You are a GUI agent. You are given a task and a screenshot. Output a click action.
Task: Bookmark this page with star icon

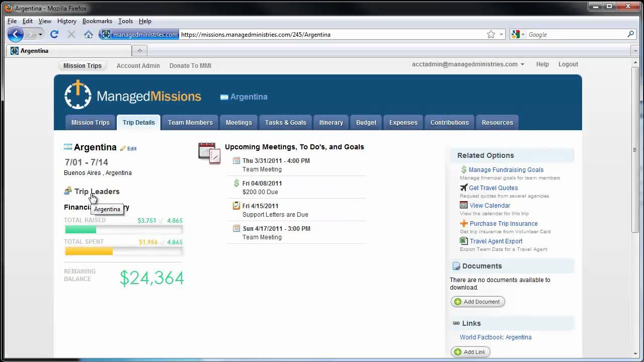(x=491, y=34)
